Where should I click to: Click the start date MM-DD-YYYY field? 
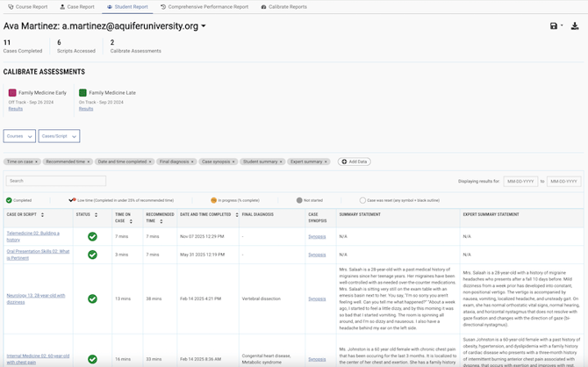520,181
